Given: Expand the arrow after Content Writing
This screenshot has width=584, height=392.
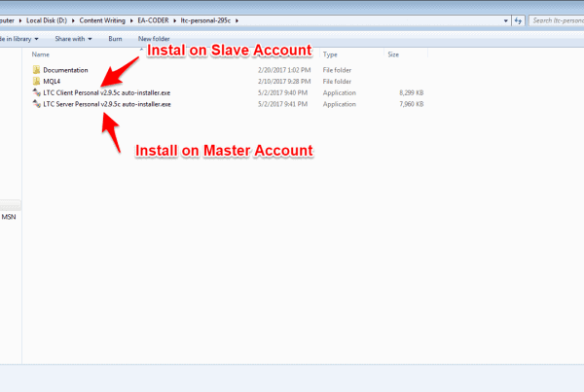Looking at the screenshot, I should point(131,20).
